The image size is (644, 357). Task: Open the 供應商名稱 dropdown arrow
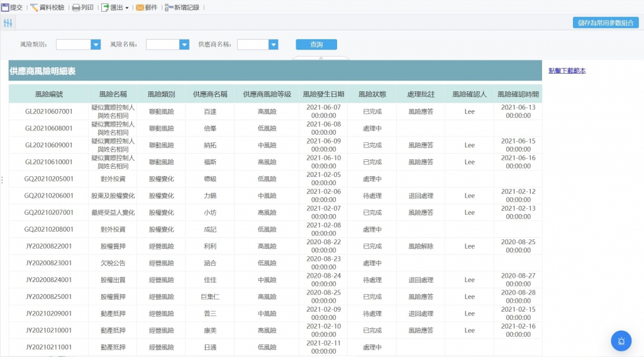(x=273, y=45)
